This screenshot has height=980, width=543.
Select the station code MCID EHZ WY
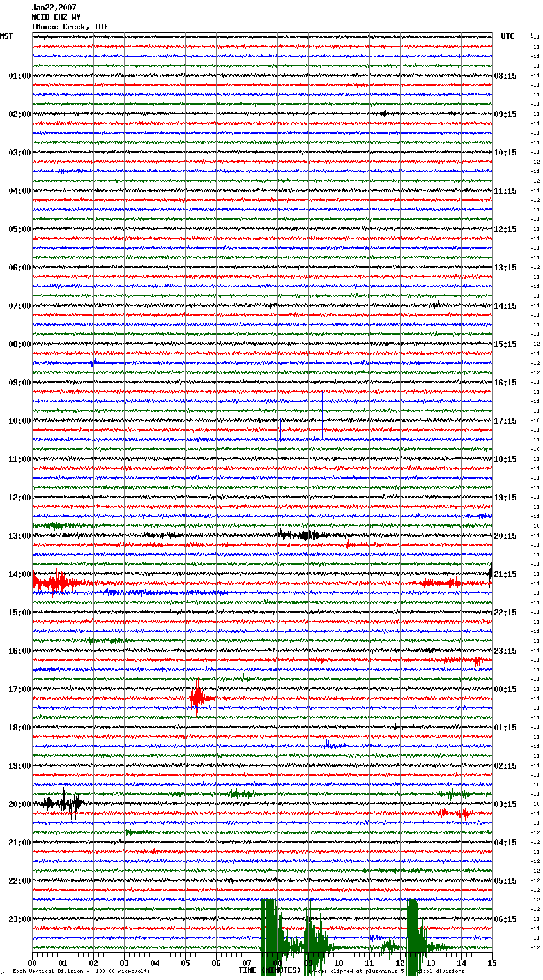click(x=56, y=17)
